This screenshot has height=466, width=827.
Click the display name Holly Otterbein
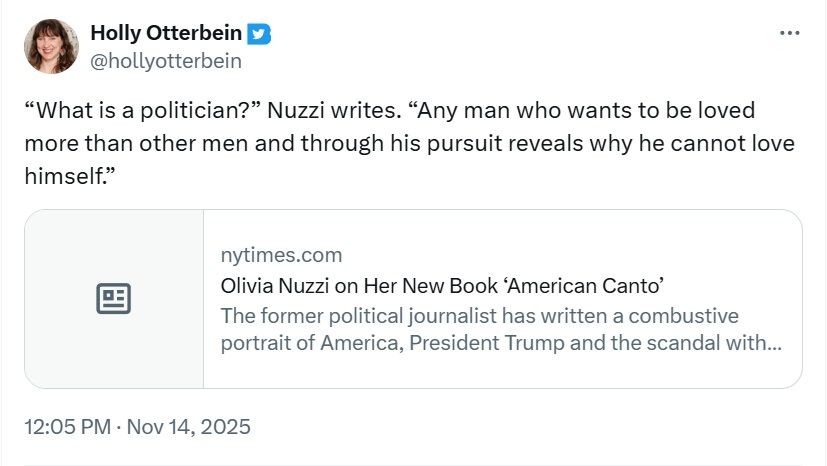166,33
